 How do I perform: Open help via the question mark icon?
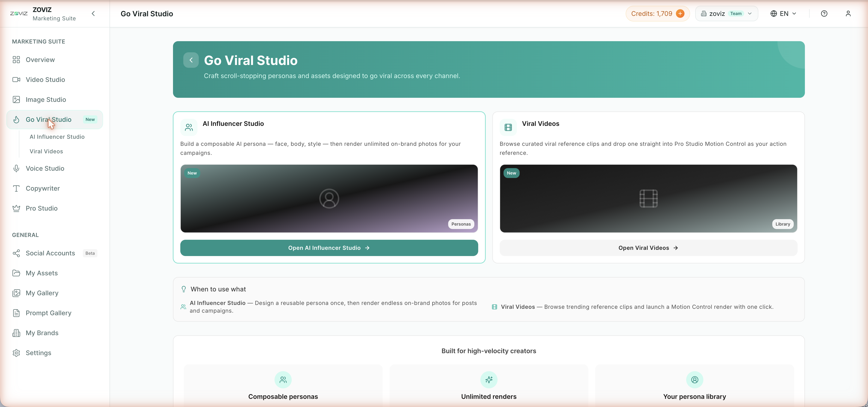pyautogui.click(x=824, y=14)
